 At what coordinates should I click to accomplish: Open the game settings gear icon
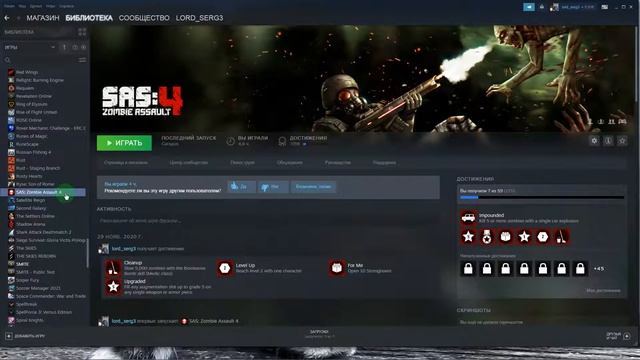click(x=594, y=141)
